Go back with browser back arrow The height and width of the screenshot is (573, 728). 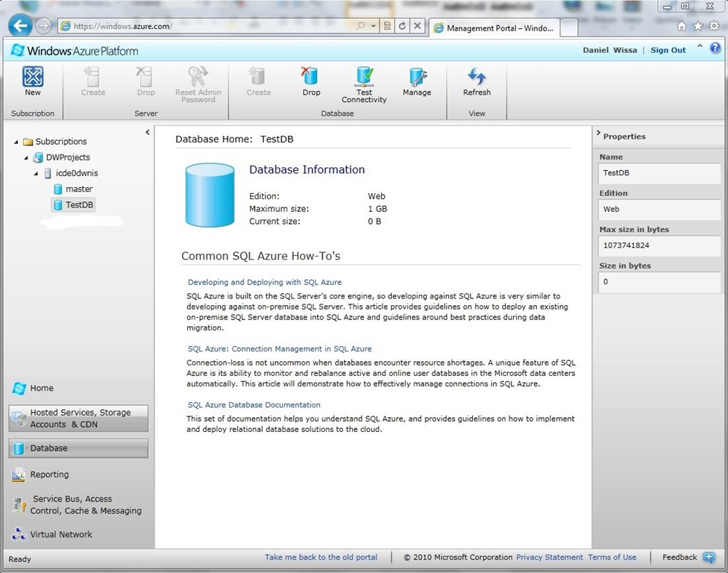click(x=20, y=25)
